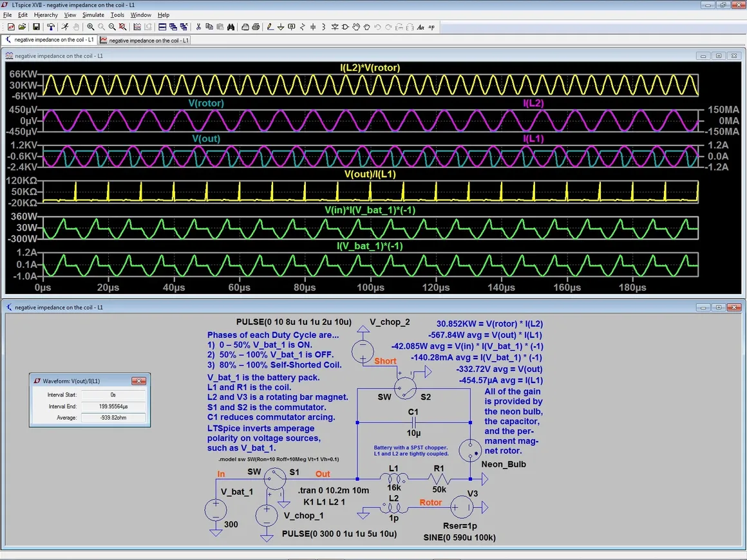
Task: Select the Text Aa tool
Action: [x=421, y=27]
